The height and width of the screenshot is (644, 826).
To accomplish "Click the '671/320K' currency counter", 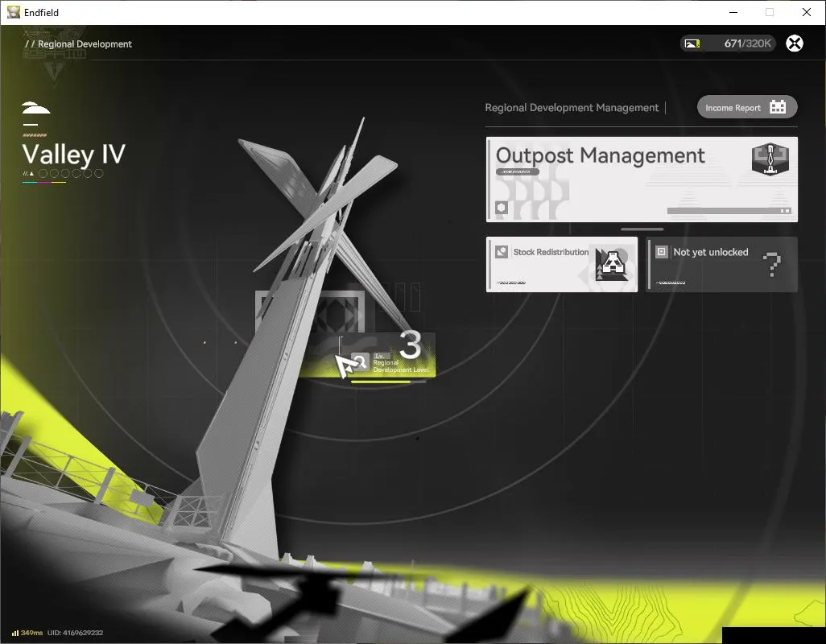I will (747, 43).
